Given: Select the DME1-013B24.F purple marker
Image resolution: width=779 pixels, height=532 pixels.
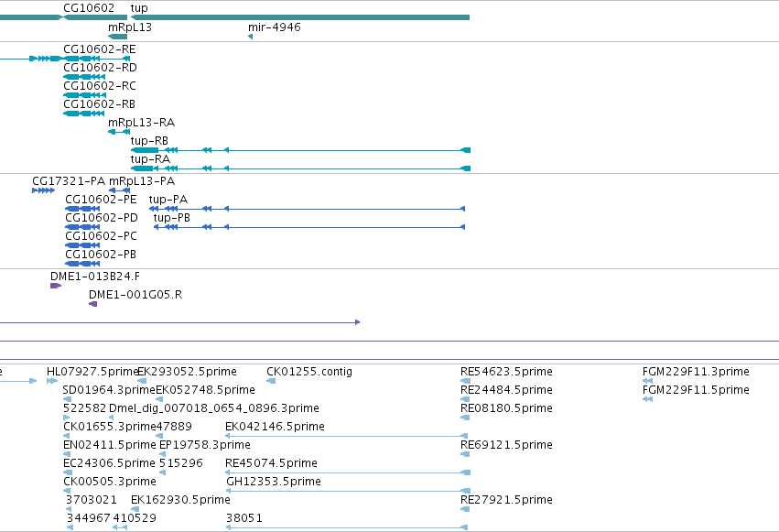Looking at the screenshot, I should 56,286.
